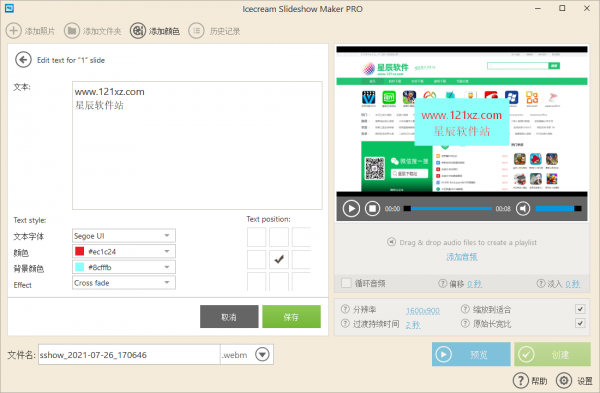Screen dimensions: 600x393
Task: Click the help icon beside 原始长宽比
Action: pos(465,323)
